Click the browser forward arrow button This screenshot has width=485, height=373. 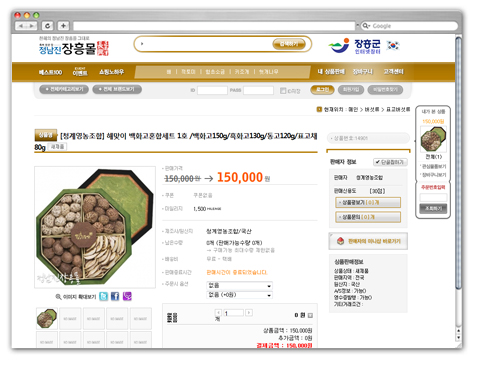click(32, 26)
